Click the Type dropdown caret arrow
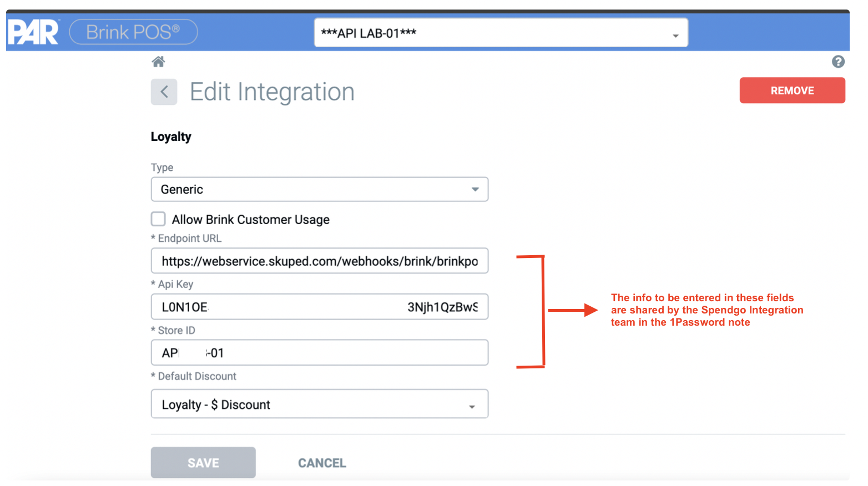Viewport: 868px width, 486px height. click(x=475, y=189)
